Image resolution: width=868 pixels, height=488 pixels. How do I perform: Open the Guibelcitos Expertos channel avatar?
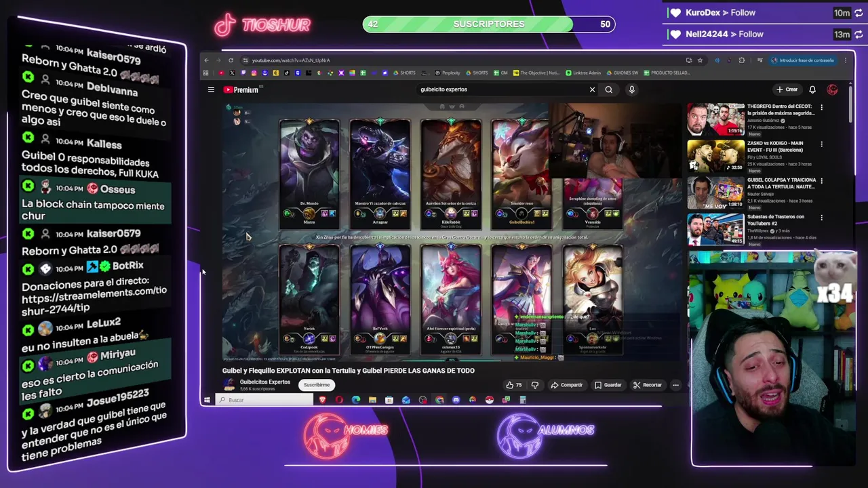point(229,385)
